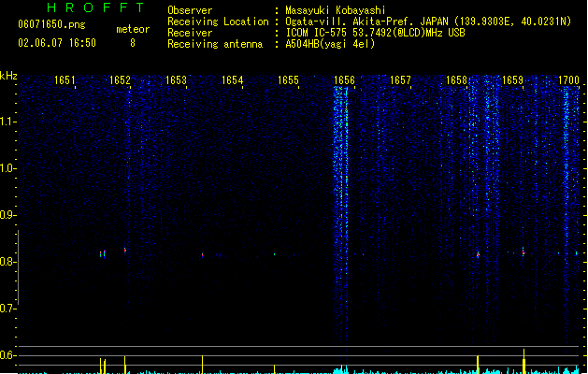Click the 1657 time marker
The width and height of the screenshot is (588, 374).
coord(400,80)
